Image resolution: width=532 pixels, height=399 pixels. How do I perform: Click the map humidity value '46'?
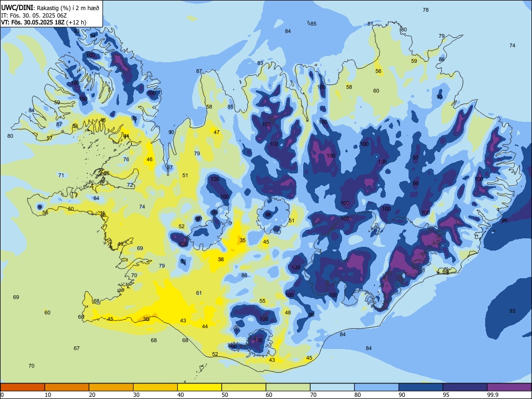pyautogui.click(x=149, y=160)
